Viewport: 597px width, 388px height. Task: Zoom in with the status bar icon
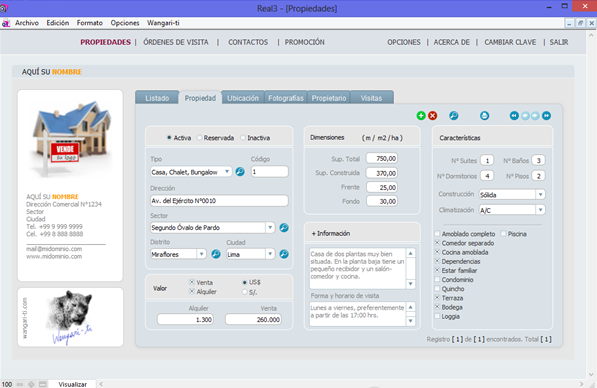coord(31,384)
